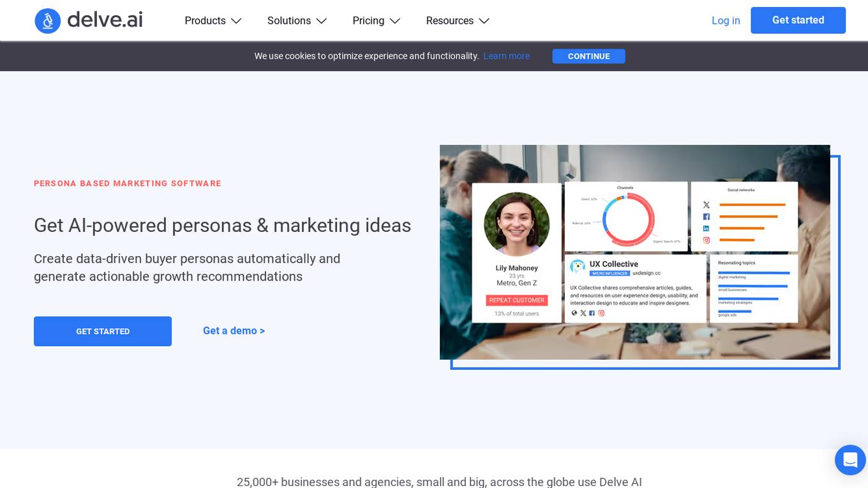868x488 pixels.
Task: Expand the Products chevron arrow
Action: coord(236,21)
